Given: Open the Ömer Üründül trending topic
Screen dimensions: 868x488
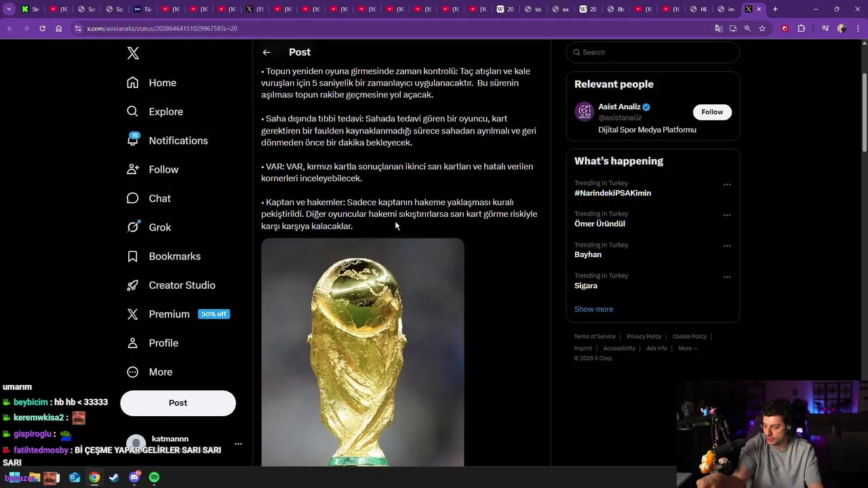Looking at the screenshot, I should point(599,224).
